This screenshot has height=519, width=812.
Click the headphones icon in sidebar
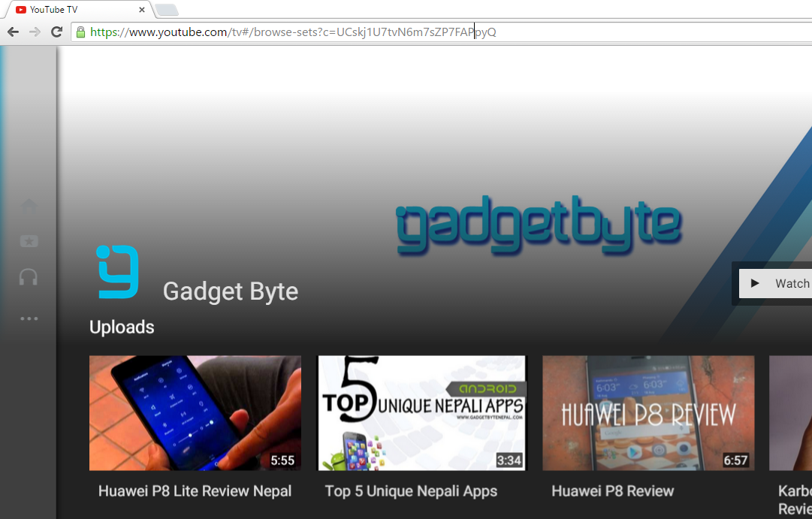[x=29, y=277]
